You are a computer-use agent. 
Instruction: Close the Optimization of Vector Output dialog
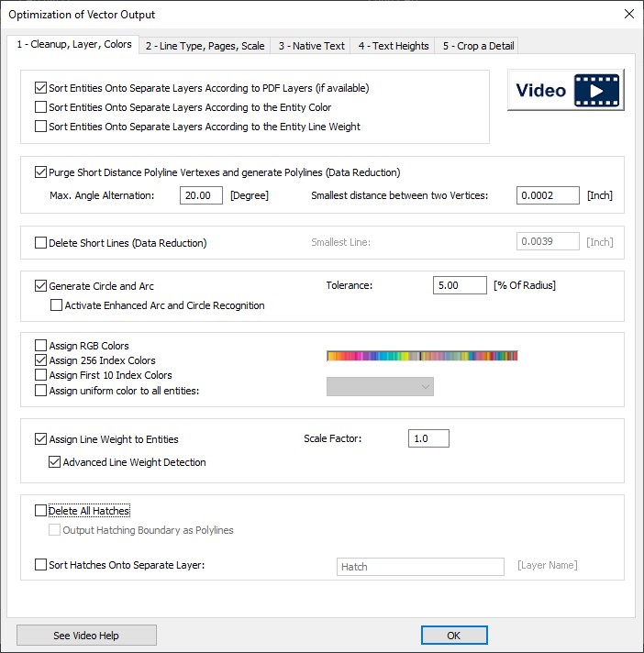[628, 14]
